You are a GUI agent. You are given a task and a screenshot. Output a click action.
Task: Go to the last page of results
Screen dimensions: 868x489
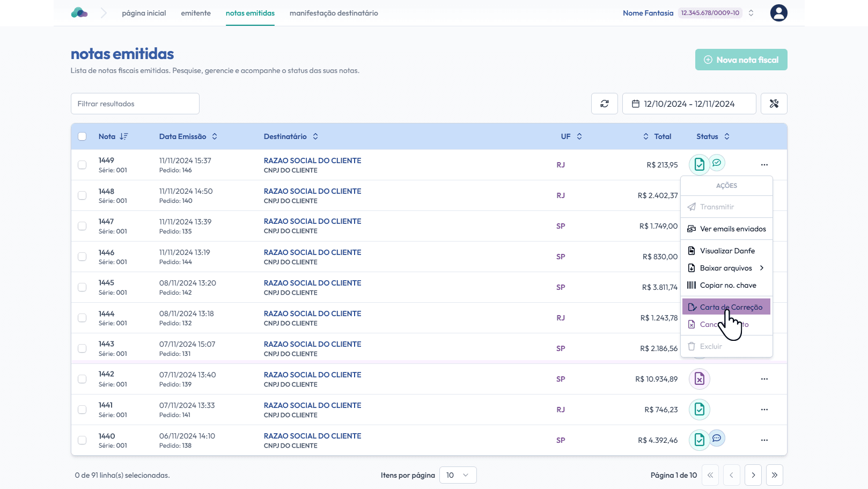coord(774,475)
